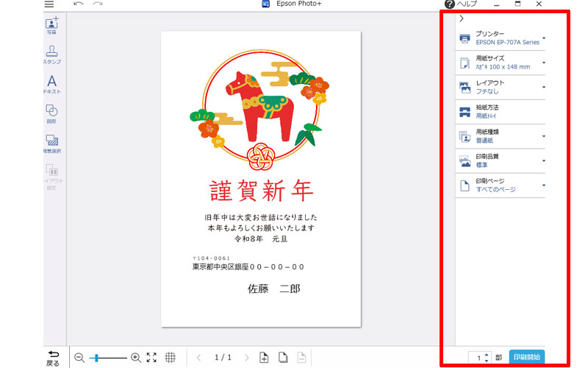Select the Stamp (スタンプ) tool

pyautogui.click(x=51, y=54)
